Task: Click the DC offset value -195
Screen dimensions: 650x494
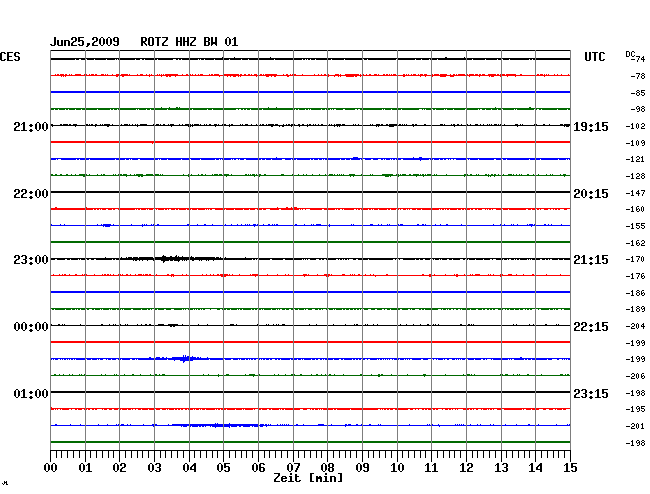Action: (635, 409)
